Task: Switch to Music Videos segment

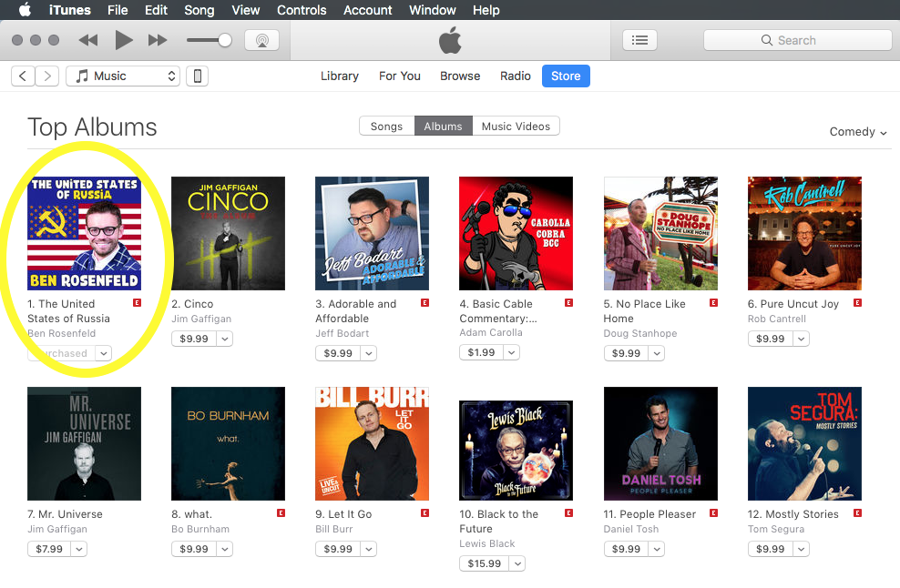Action: [x=516, y=127]
